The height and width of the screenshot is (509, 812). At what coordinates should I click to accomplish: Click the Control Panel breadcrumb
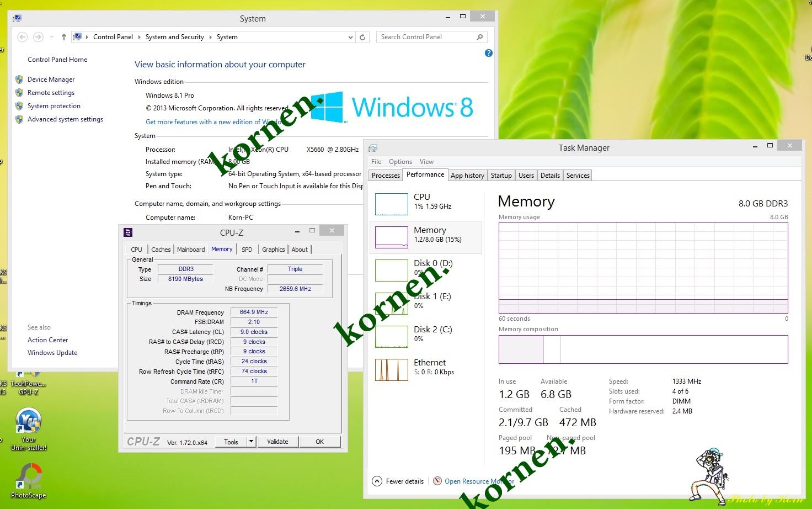point(113,37)
